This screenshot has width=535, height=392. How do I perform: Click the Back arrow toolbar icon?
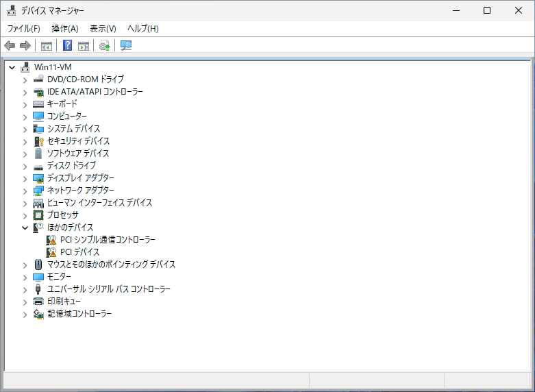[x=10, y=45]
